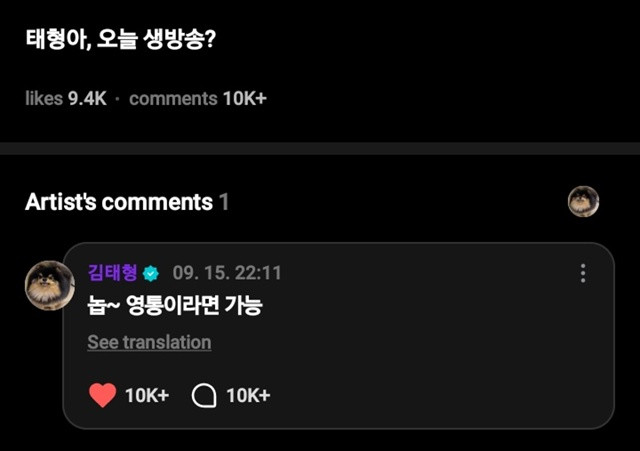The image size is (640, 451).
Task: Tap the number 1 after Artist's comments
Action: click(x=224, y=202)
